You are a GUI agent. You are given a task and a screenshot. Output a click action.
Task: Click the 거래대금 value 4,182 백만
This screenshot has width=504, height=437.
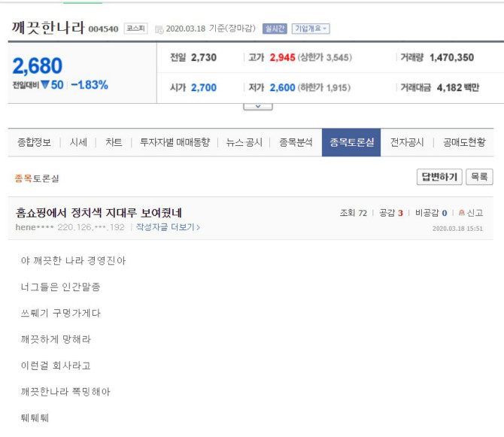click(457, 87)
